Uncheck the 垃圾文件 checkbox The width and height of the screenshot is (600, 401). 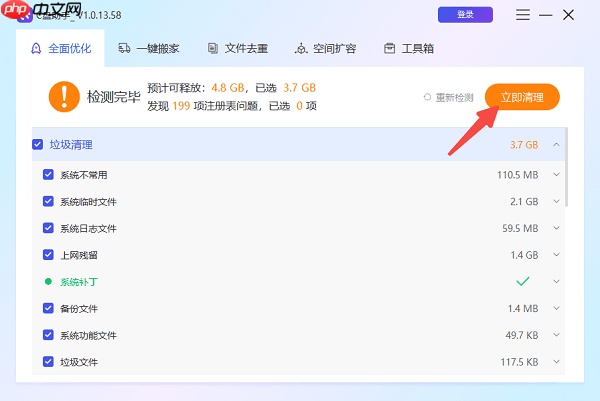48,362
